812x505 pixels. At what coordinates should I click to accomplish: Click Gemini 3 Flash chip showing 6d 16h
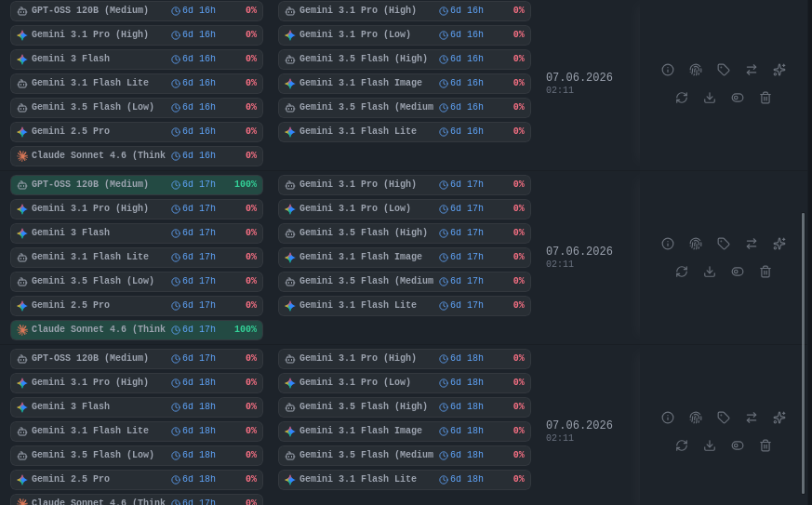[x=137, y=59]
